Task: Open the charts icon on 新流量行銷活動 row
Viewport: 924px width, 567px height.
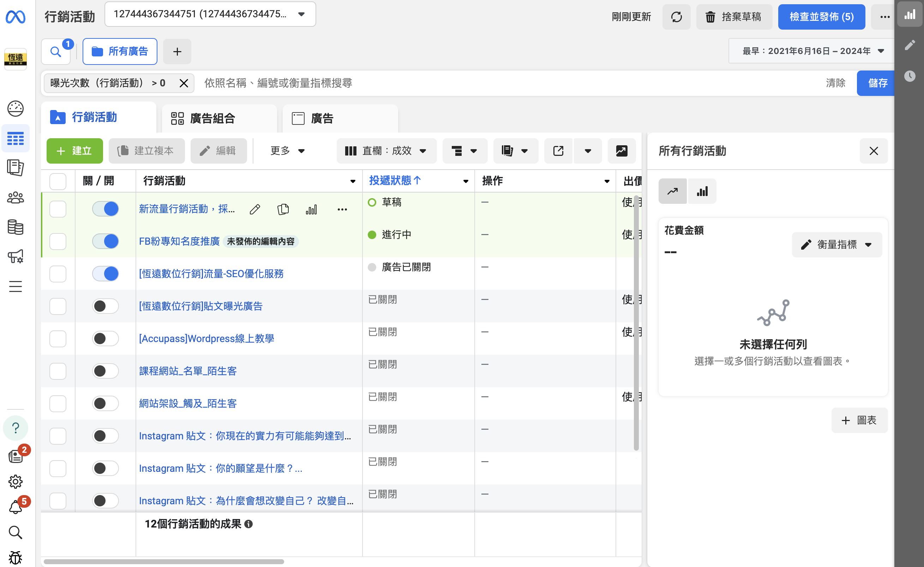Action: tap(311, 209)
